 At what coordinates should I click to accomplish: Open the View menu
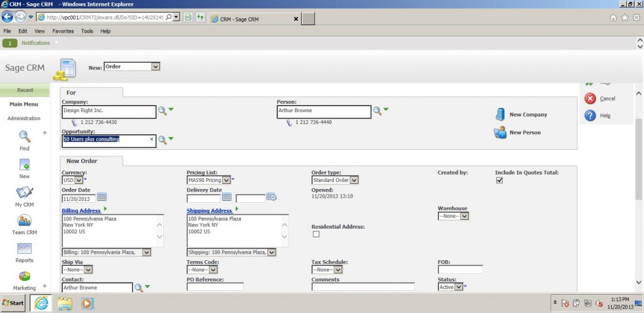[x=40, y=31]
